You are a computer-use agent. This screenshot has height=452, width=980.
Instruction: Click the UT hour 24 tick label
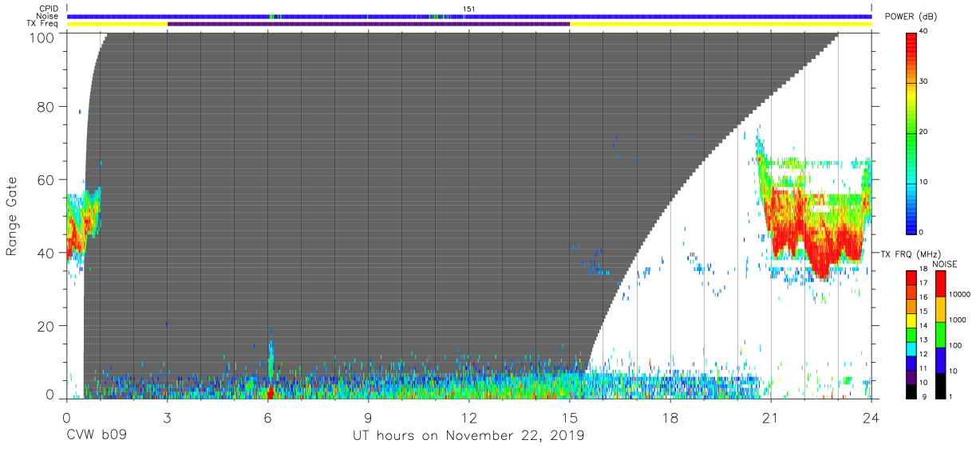click(871, 417)
